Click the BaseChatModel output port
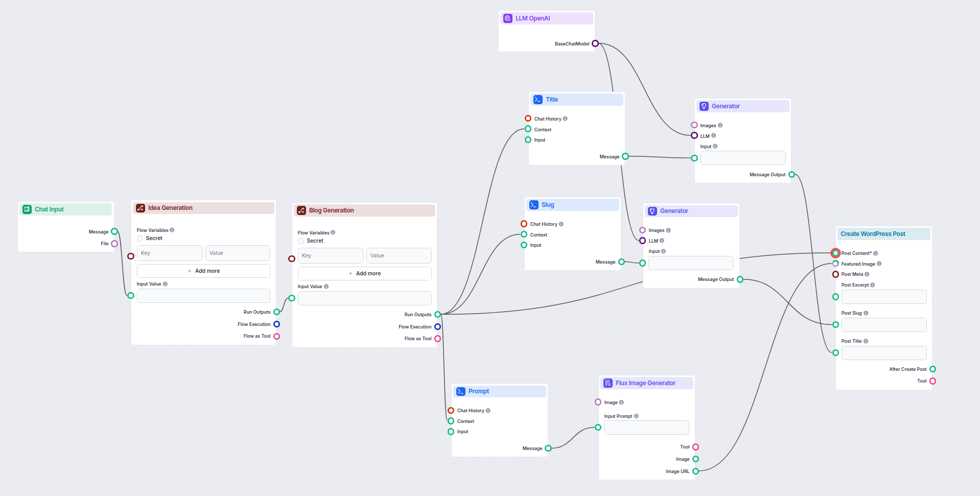Viewport: 980px width, 496px height. tap(595, 44)
